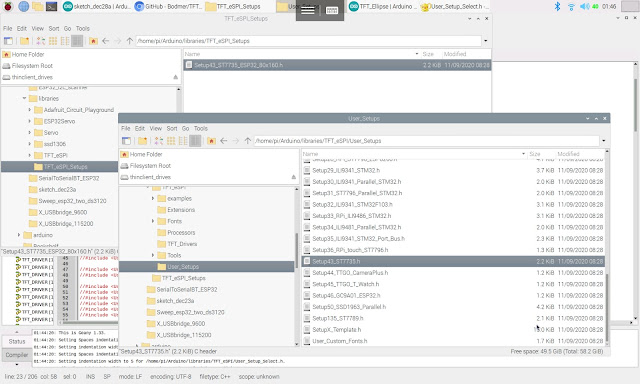Switch User_Setups to detailed list view
The image size is (640, 384).
coord(195,141)
